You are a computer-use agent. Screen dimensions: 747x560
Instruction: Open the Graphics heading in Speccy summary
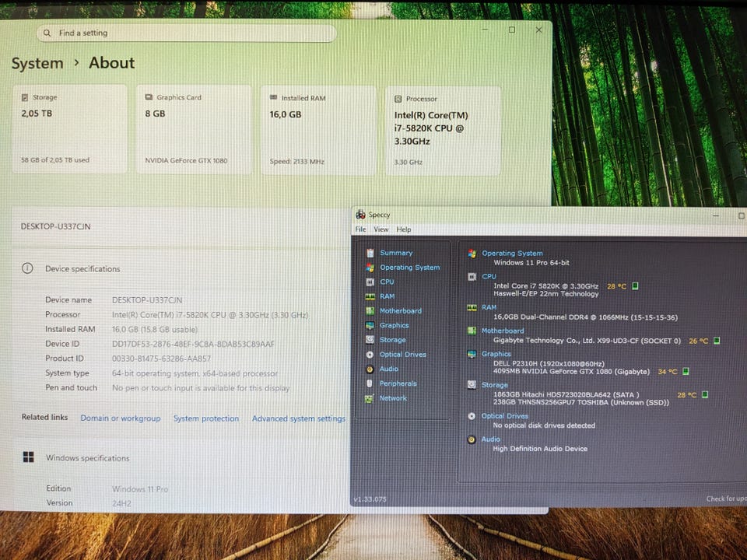496,355
